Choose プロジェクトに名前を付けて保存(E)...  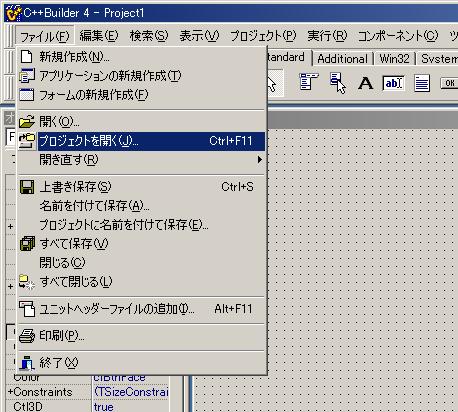click(141, 225)
